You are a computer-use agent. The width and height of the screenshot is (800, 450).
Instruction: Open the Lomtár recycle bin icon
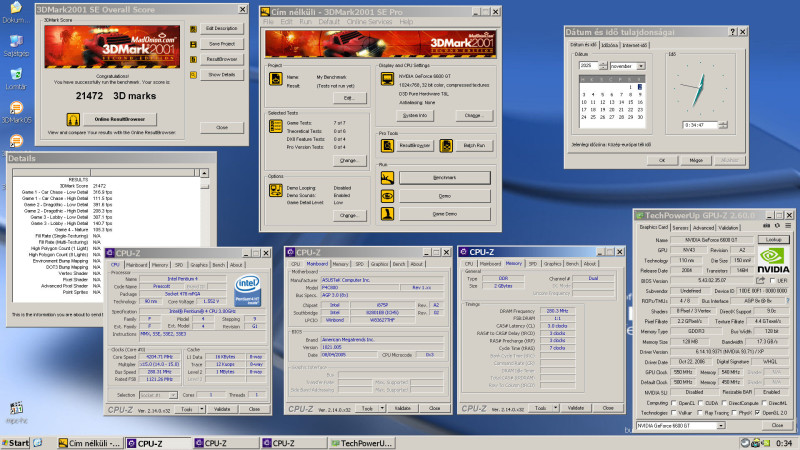coord(15,74)
